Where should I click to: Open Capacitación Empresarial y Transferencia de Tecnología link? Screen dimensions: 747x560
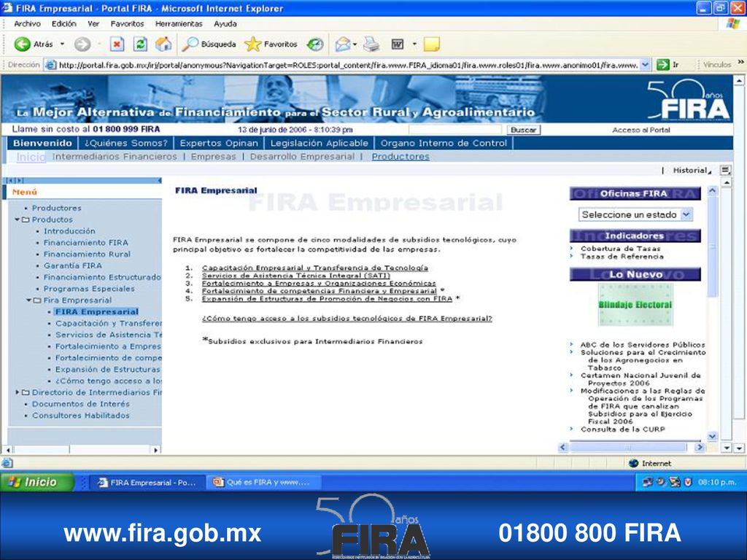(x=315, y=268)
